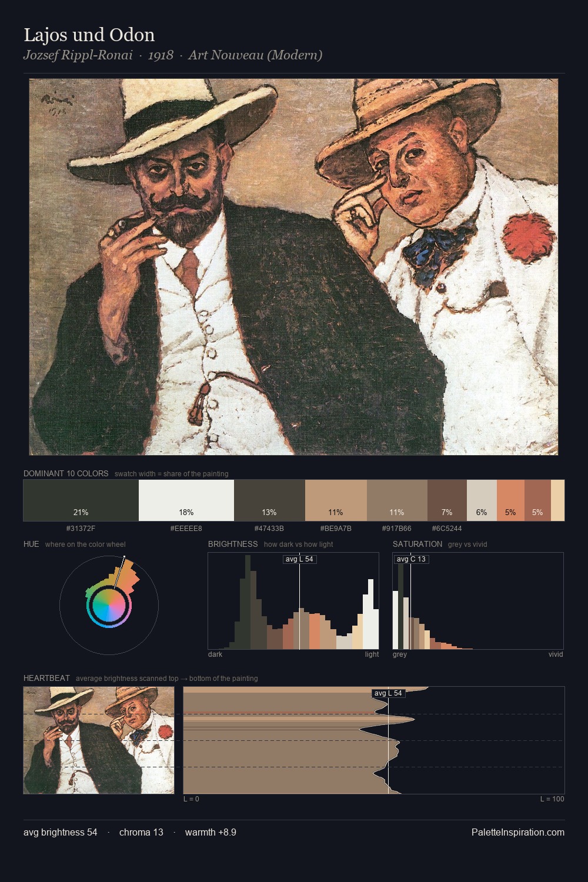Click the DOMINANT 10 COLORS heading
The width and height of the screenshot is (588, 882).
[x=66, y=473]
